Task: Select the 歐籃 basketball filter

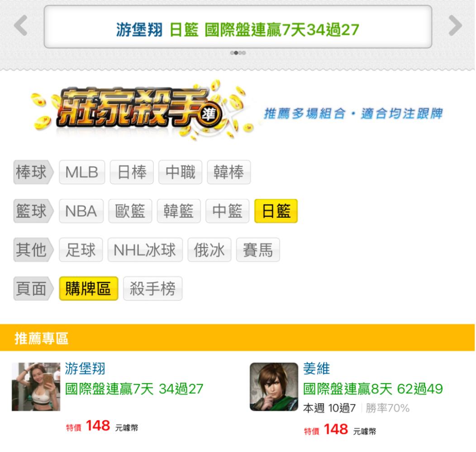Action: pos(130,211)
